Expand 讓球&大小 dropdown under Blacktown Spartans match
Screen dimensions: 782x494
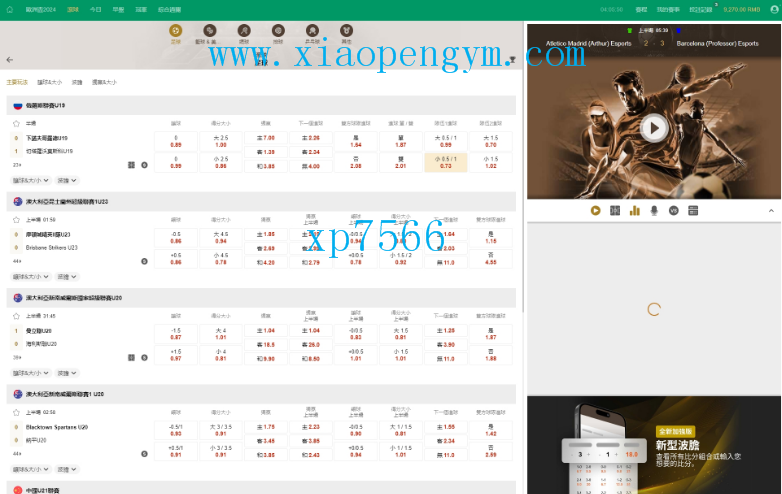point(31,469)
